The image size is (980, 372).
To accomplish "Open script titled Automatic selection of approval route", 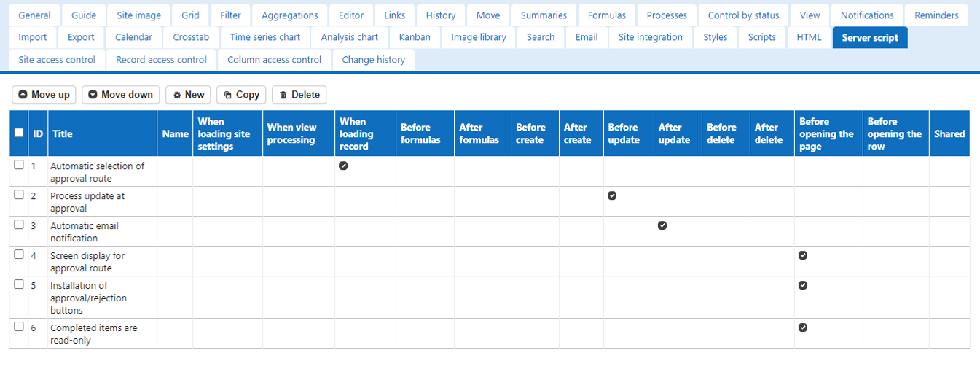I will (x=98, y=172).
